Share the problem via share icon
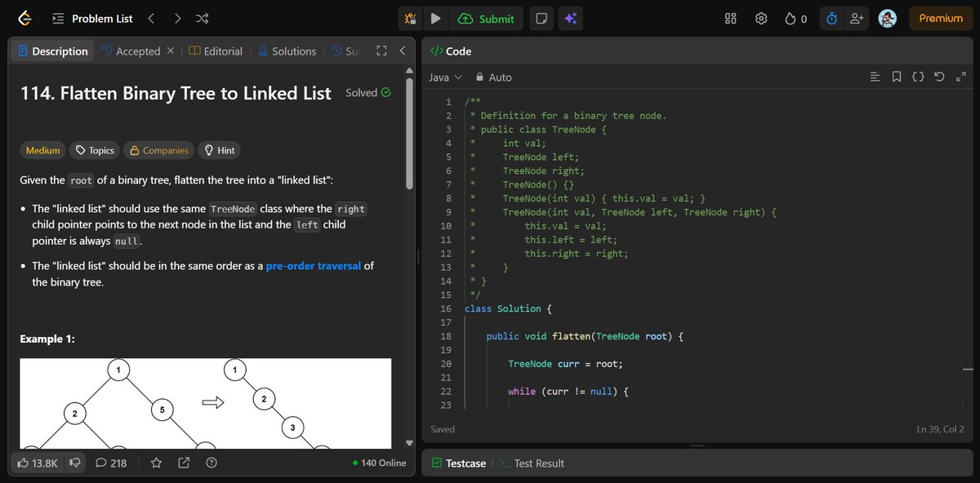Viewport: 980px width, 483px height. [184, 463]
